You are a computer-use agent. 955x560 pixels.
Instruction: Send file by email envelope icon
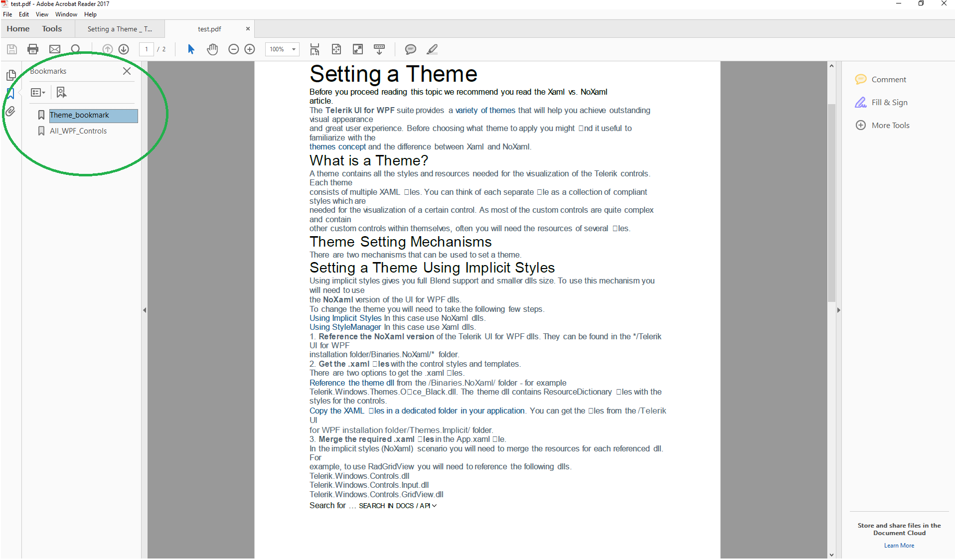coord(55,49)
